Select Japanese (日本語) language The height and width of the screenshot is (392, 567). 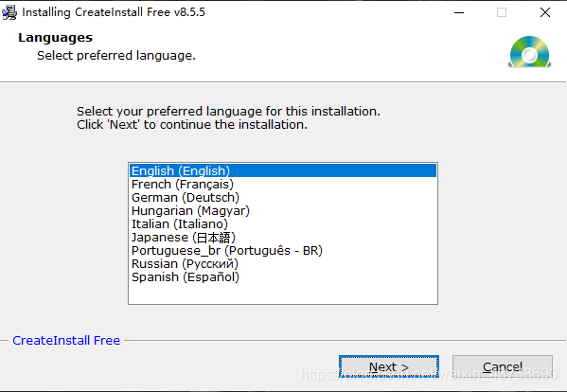coord(283,238)
